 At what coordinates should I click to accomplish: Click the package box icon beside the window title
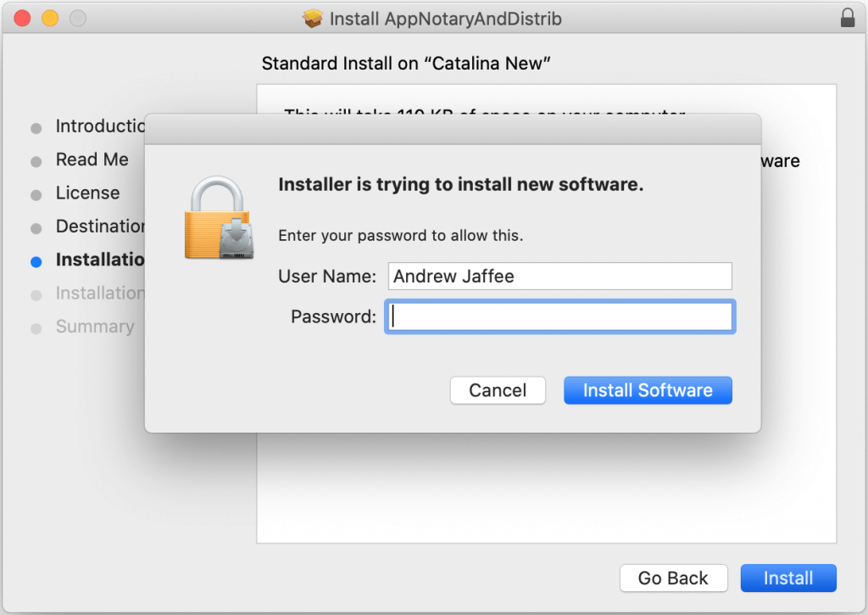coord(313,19)
